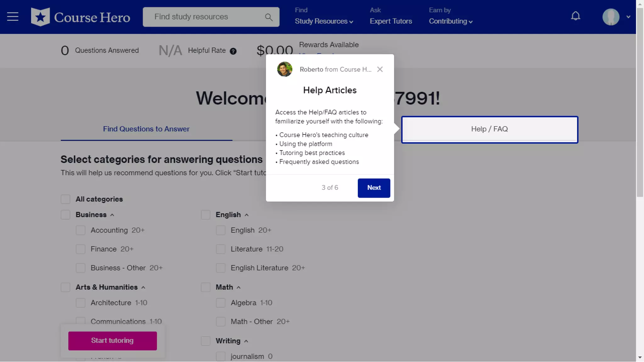Screen dimensions: 644x362
Task: Open the Help / FAQ tab
Action: 489,129
